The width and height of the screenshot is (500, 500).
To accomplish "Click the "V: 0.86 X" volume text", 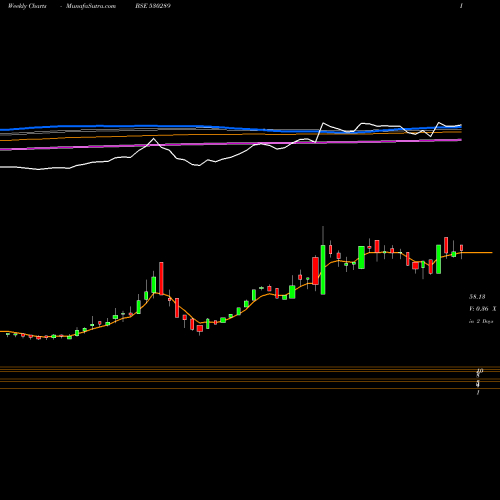I will click(x=483, y=309).
